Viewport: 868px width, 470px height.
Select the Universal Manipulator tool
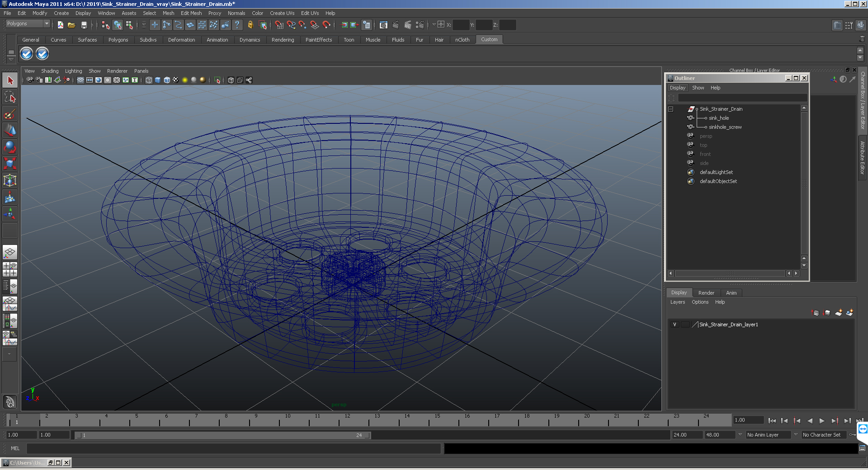[x=10, y=180]
